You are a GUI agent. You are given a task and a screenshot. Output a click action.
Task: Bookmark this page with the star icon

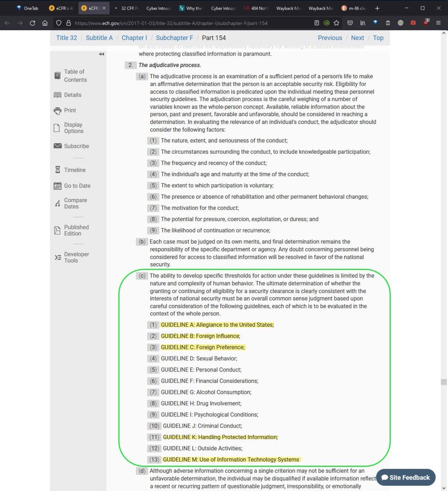pos(336,23)
